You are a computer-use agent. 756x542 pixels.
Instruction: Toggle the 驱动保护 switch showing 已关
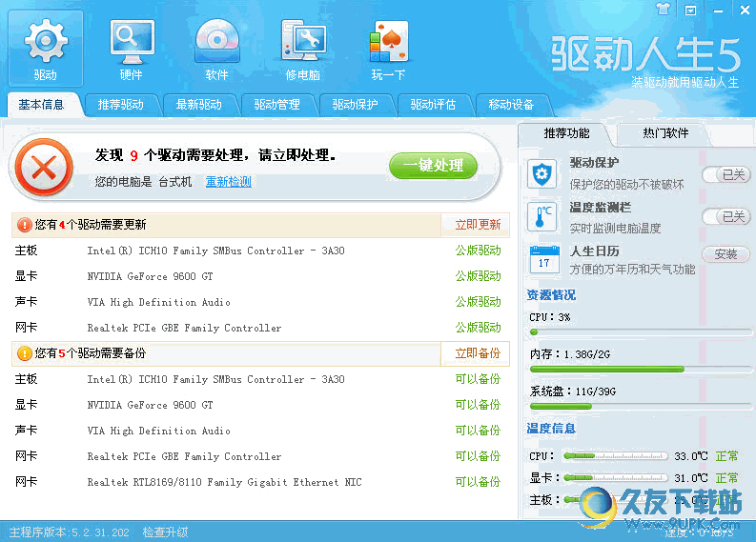pyautogui.click(x=726, y=174)
